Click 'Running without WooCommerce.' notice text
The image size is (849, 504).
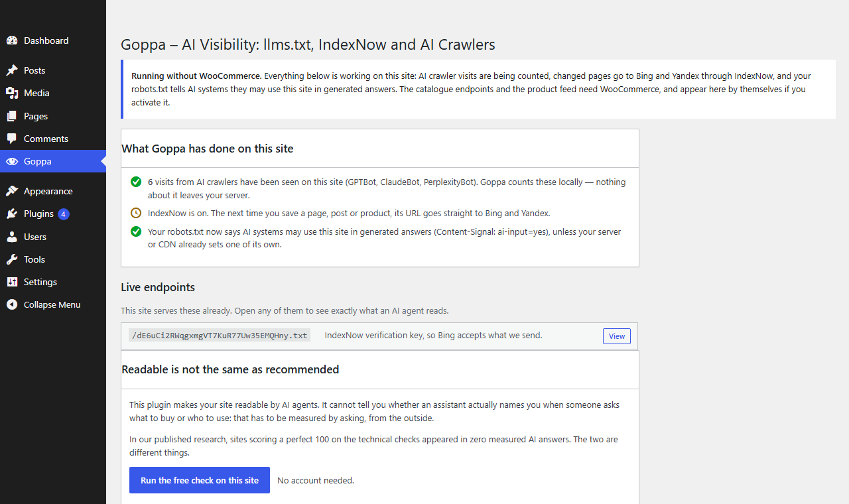(x=196, y=76)
